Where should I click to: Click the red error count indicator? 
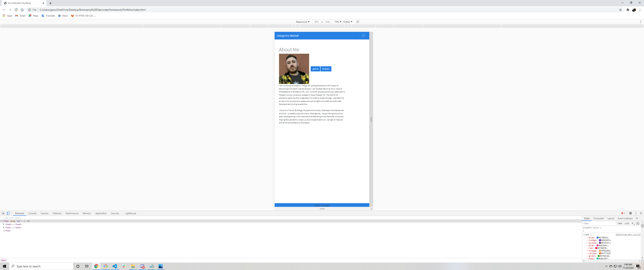pos(623,213)
